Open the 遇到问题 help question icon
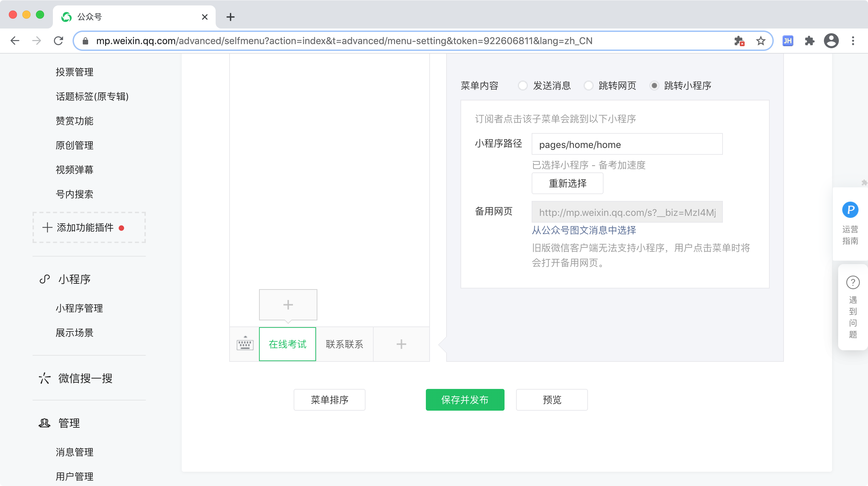The width and height of the screenshot is (868, 486). pyautogui.click(x=853, y=282)
